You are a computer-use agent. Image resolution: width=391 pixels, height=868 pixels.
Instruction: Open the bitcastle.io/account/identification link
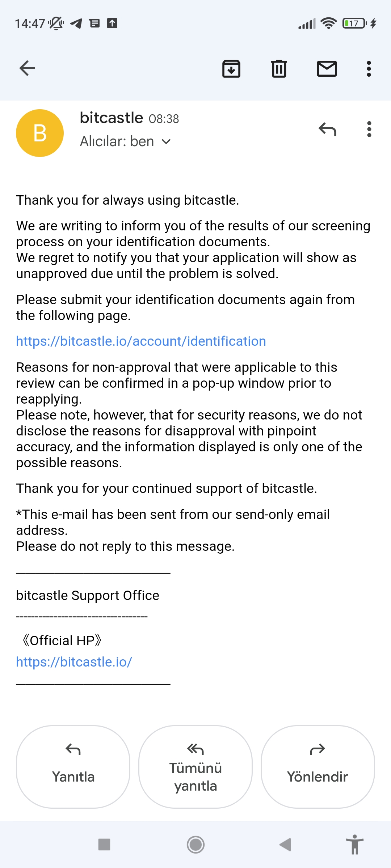click(x=141, y=341)
